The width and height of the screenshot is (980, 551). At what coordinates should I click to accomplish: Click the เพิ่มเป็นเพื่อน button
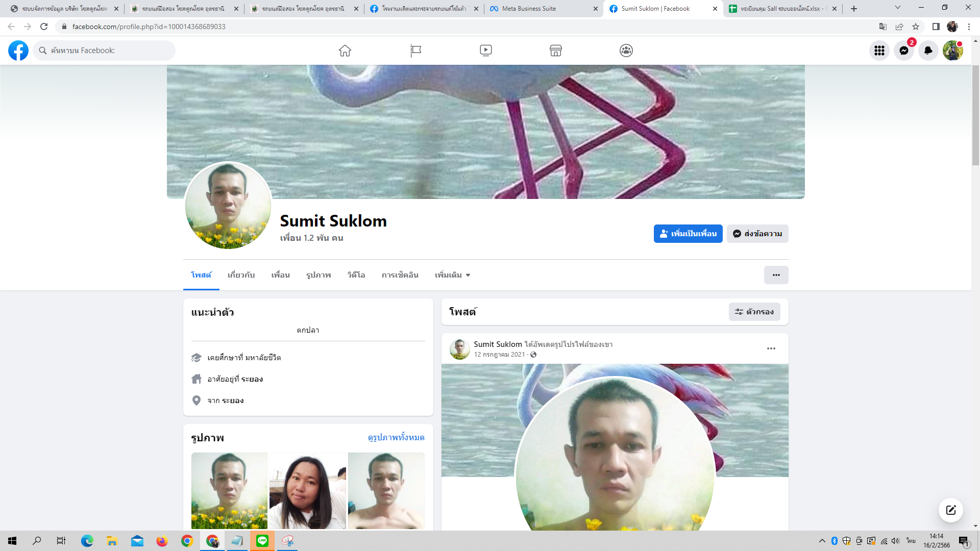tap(688, 234)
